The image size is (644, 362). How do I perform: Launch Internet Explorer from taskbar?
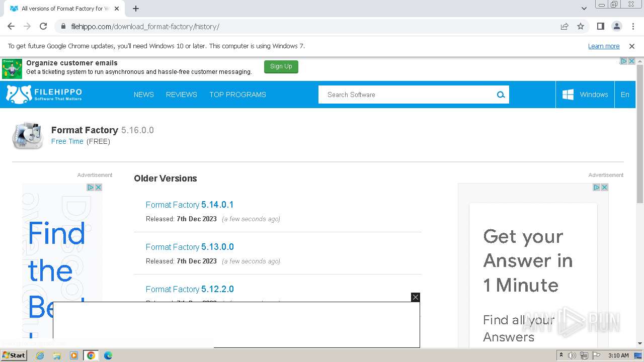(x=40, y=355)
